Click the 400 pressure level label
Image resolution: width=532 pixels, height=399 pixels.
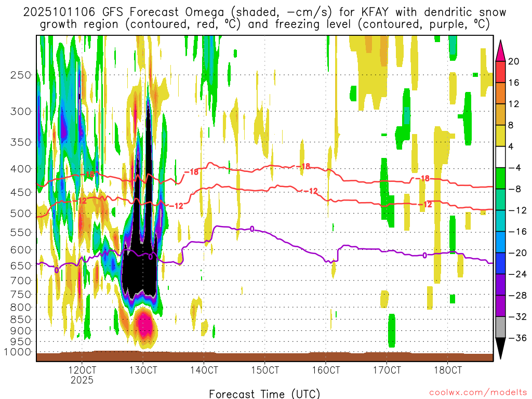coord(21,169)
